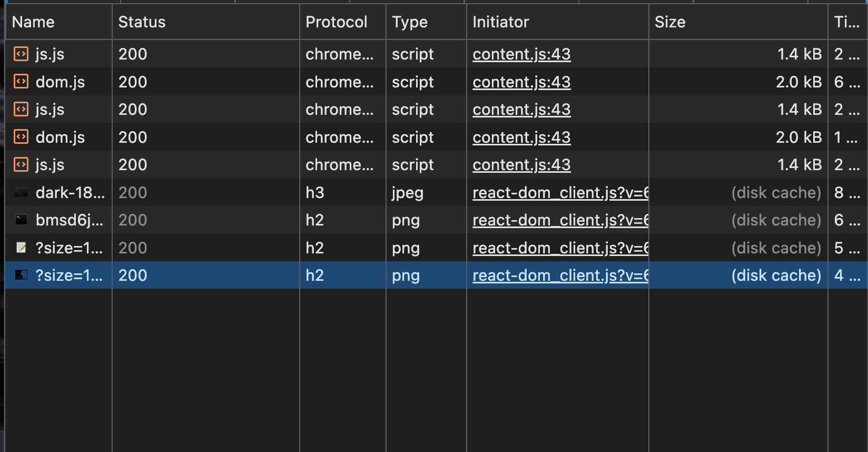Click the bmsd6j png thumbnail icon
The height and width of the screenshot is (452, 868).
click(x=21, y=220)
